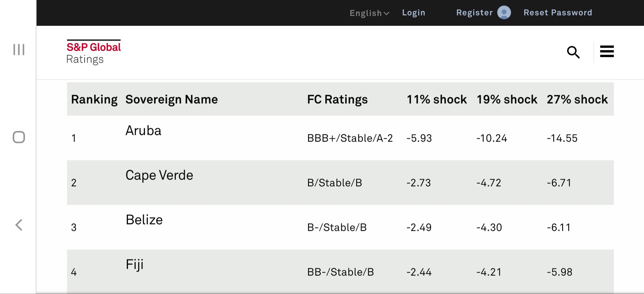Click the 27% shock column header
Image resolution: width=644 pixels, height=294 pixels.
coord(577,99)
